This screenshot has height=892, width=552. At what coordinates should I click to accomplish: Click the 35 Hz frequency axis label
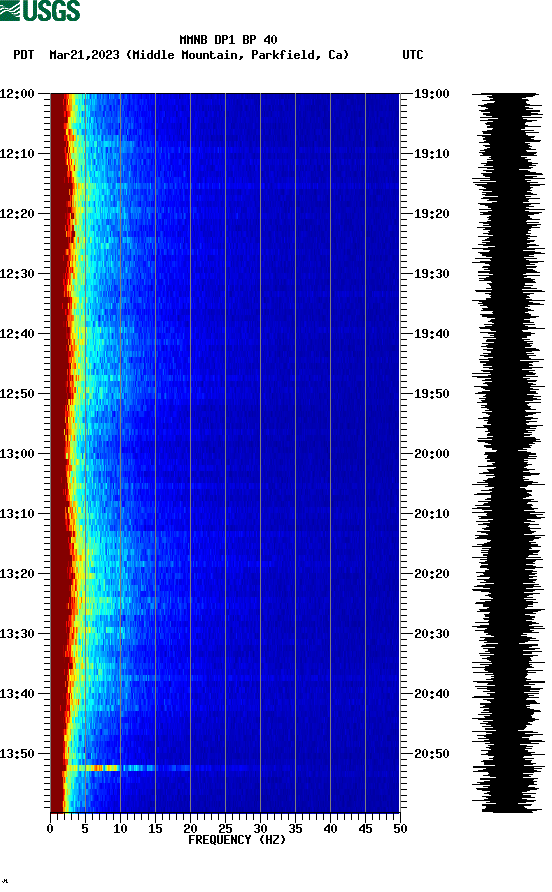295,829
